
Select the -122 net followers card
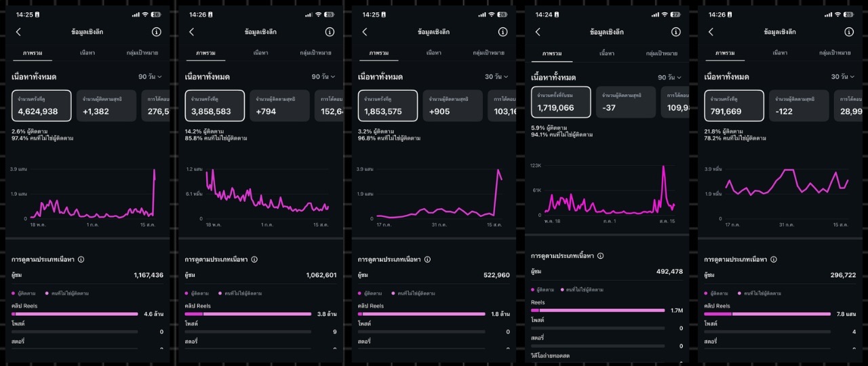pos(799,106)
